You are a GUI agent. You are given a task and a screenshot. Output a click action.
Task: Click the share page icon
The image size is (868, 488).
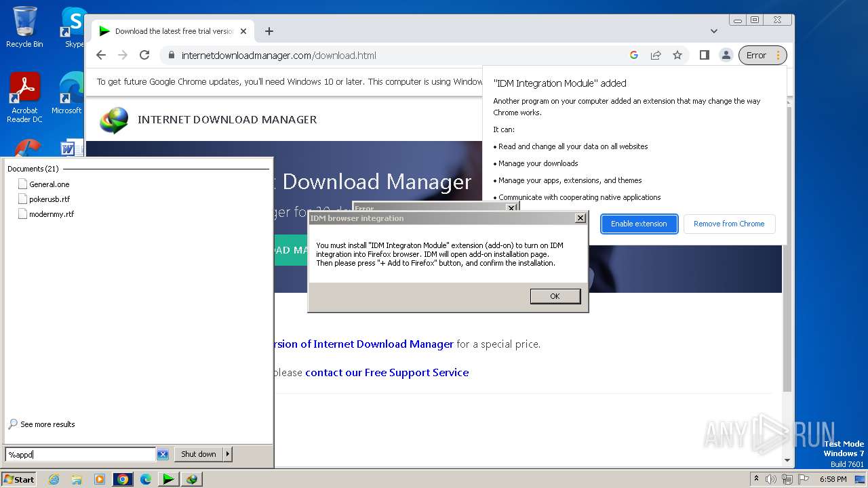tap(656, 56)
